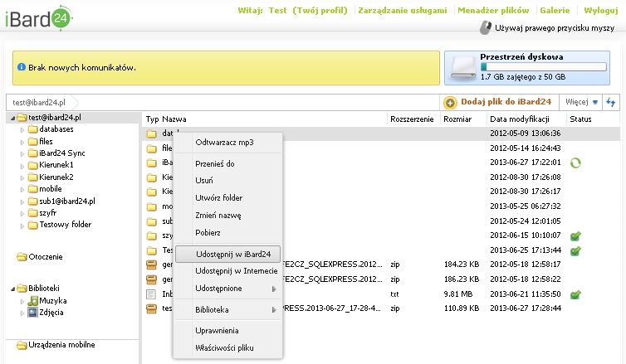This screenshot has height=364, width=626.
Task: Click green checkmark status on 2012-06-15 row
Action: coord(575,236)
